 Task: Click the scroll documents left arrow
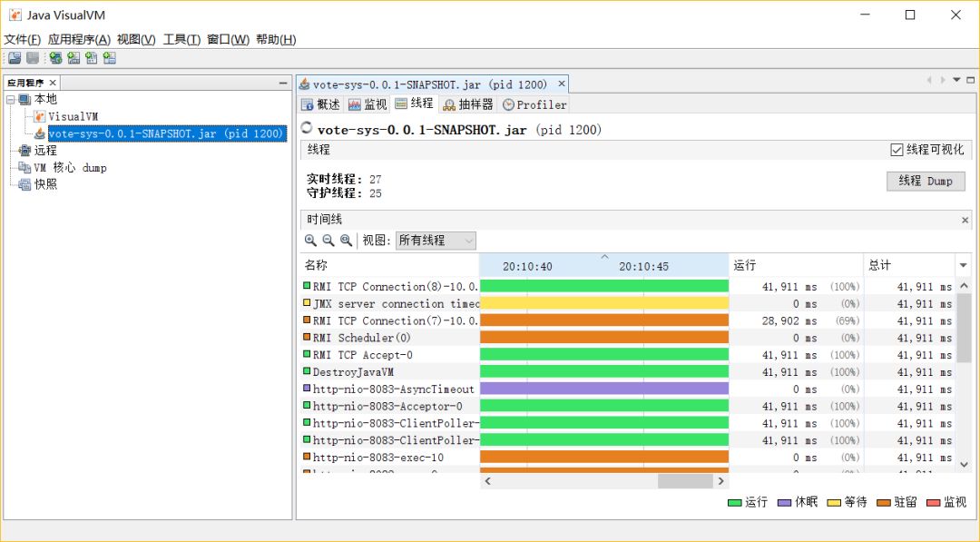click(x=929, y=80)
